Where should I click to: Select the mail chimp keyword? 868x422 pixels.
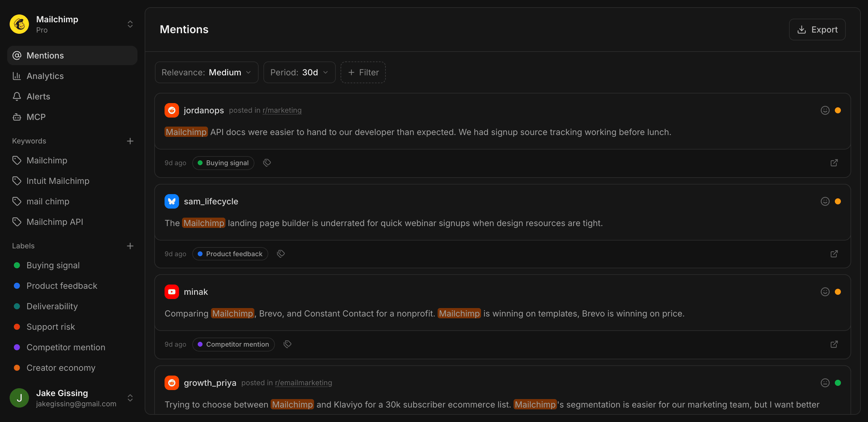pyautogui.click(x=72, y=202)
